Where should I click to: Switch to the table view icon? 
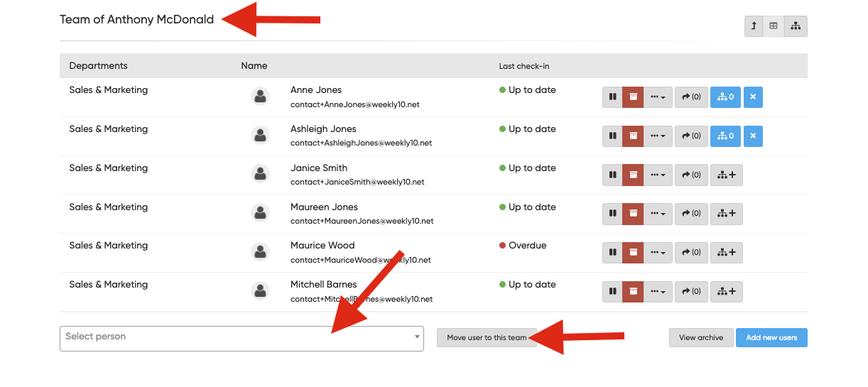pyautogui.click(x=774, y=26)
